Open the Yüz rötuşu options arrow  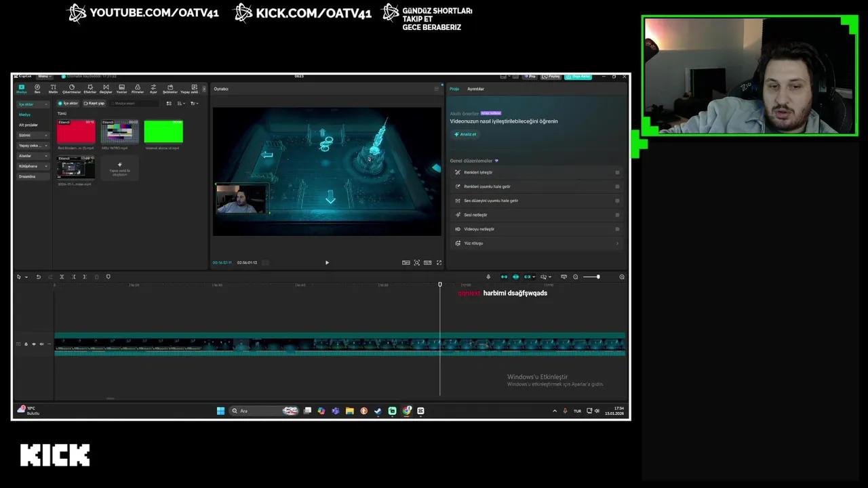coord(617,243)
